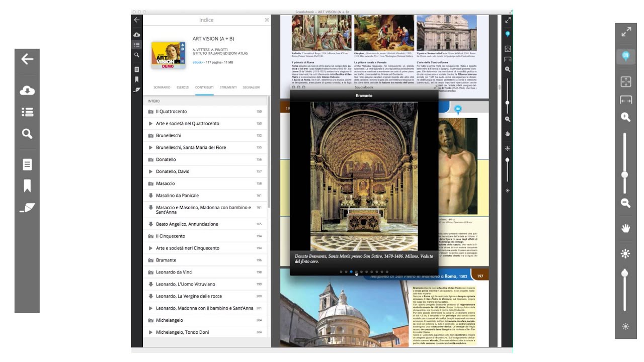This screenshot has height=362, width=644.
Task: Click brighter sun icon in app window's dark right toolbar
Action: (x=508, y=148)
